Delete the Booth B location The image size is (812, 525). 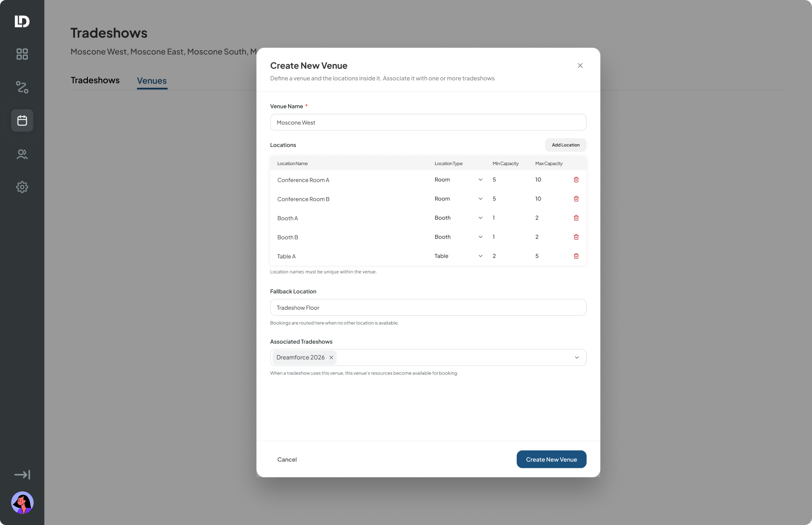576,237
